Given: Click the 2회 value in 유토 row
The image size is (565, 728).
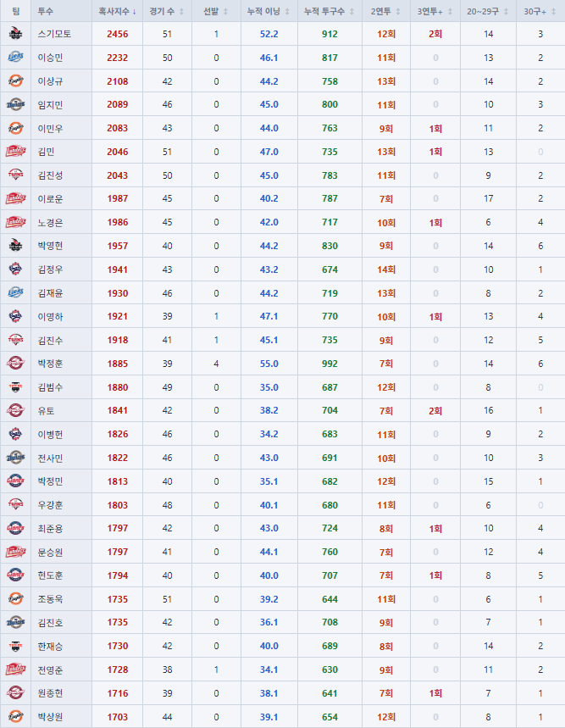Looking at the screenshot, I should pos(435,410).
